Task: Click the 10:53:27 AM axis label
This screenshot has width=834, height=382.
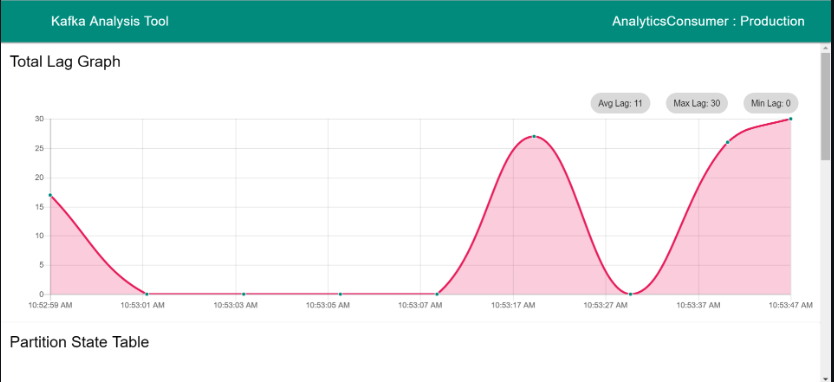Action: click(605, 305)
